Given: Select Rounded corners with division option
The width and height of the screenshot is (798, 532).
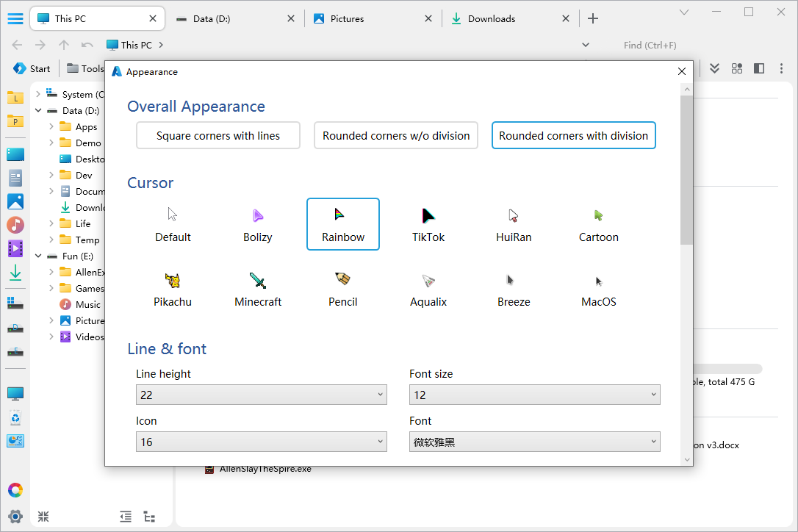Looking at the screenshot, I should 573,135.
